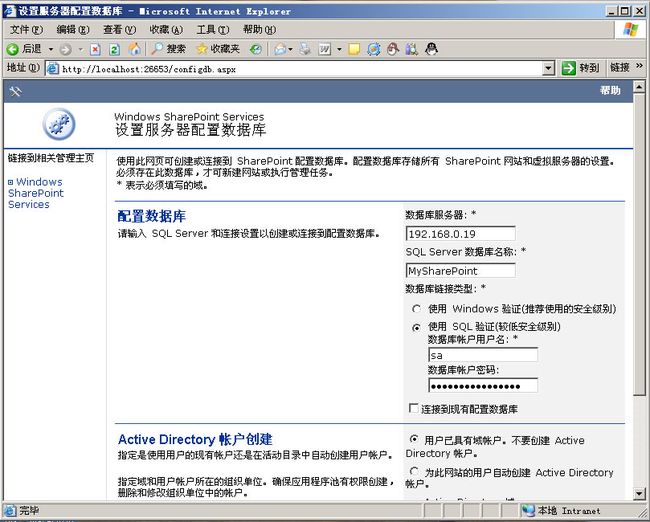Expand the toolbar overflow chevron near 链接
Viewport: 650px width, 522px height.
pyautogui.click(x=639, y=66)
